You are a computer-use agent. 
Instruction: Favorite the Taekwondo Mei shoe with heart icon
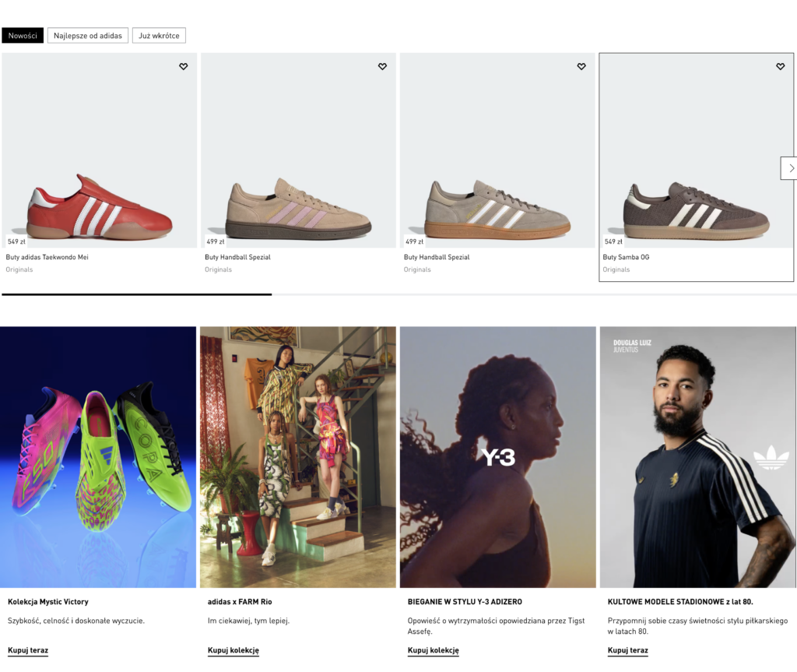[x=183, y=67]
